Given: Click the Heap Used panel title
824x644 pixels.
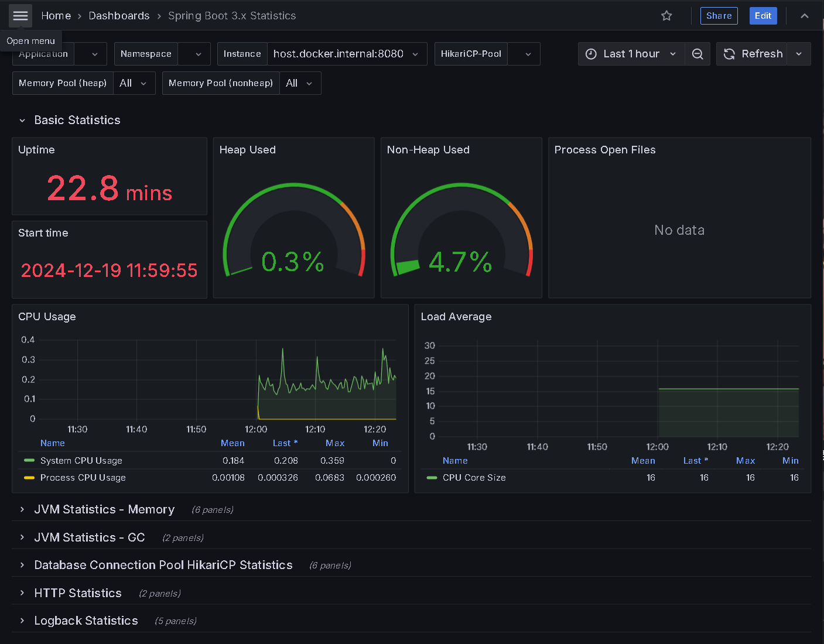Looking at the screenshot, I should (248, 150).
